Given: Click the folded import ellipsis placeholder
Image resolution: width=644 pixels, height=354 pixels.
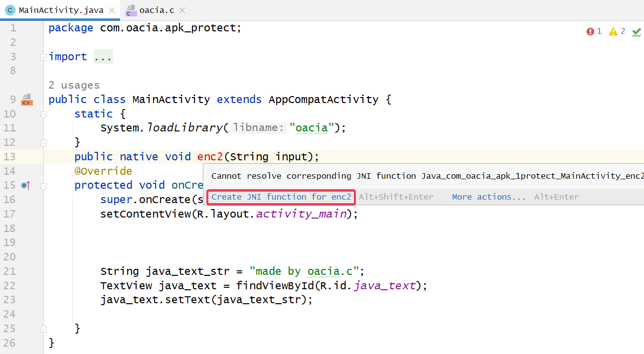Looking at the screenshot, I should point(103,57).
